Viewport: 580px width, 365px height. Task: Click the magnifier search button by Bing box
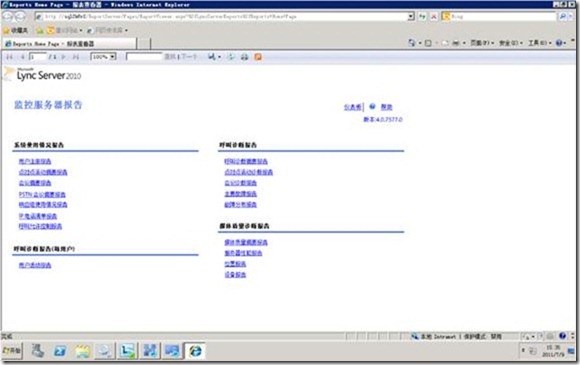click(x=562, y=17)
